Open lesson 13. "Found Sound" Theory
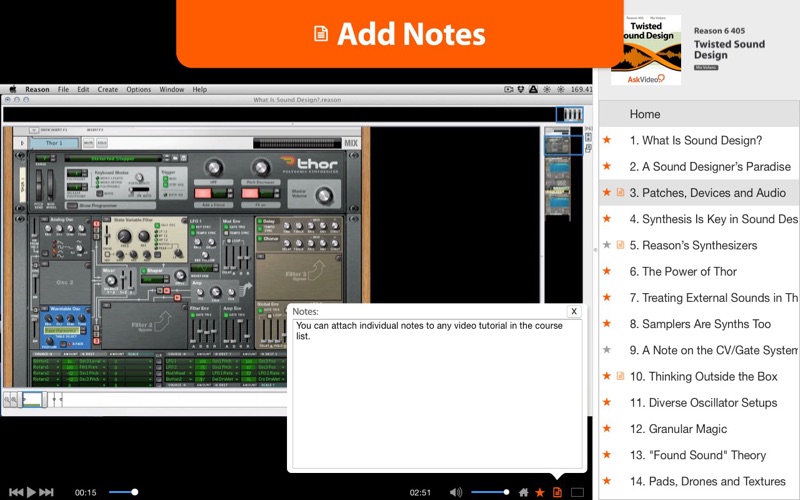The image size is (800, 500). 699,456
